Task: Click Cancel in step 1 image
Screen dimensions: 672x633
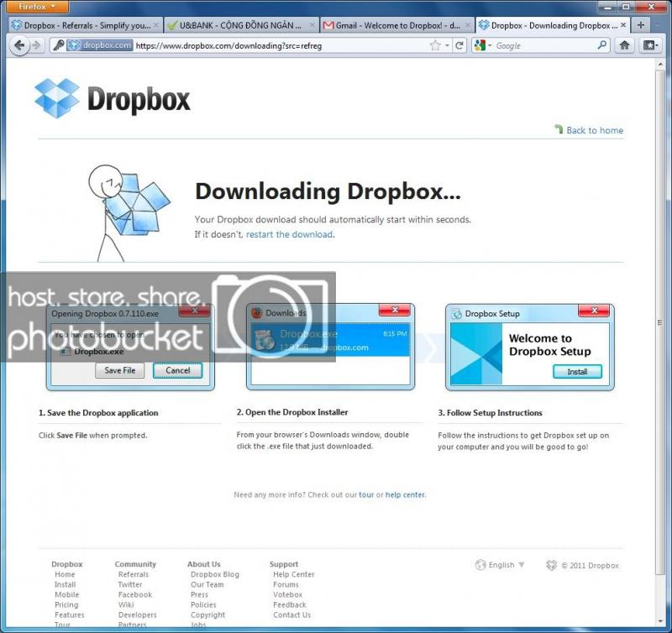Action: point(177,370)
